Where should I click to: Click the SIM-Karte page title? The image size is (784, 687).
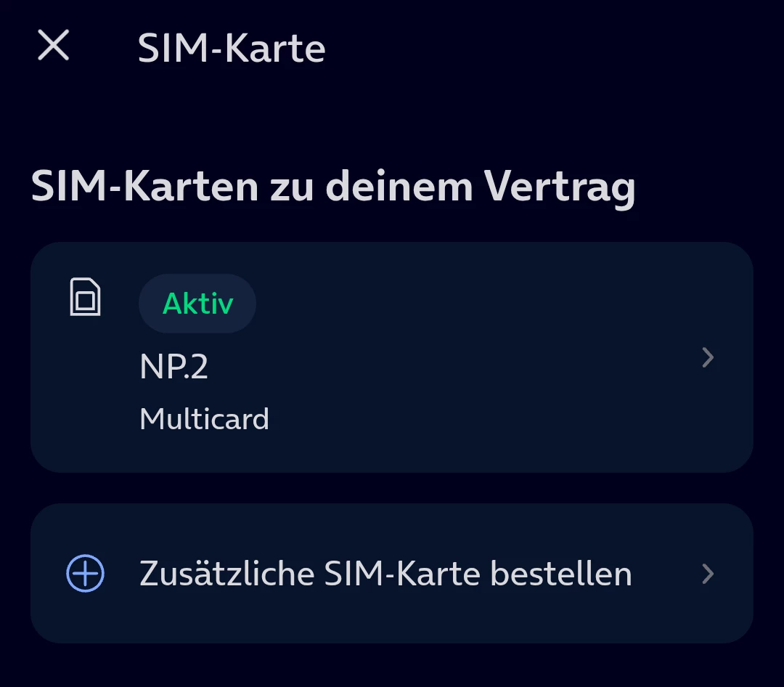click(x=232, y=48)
